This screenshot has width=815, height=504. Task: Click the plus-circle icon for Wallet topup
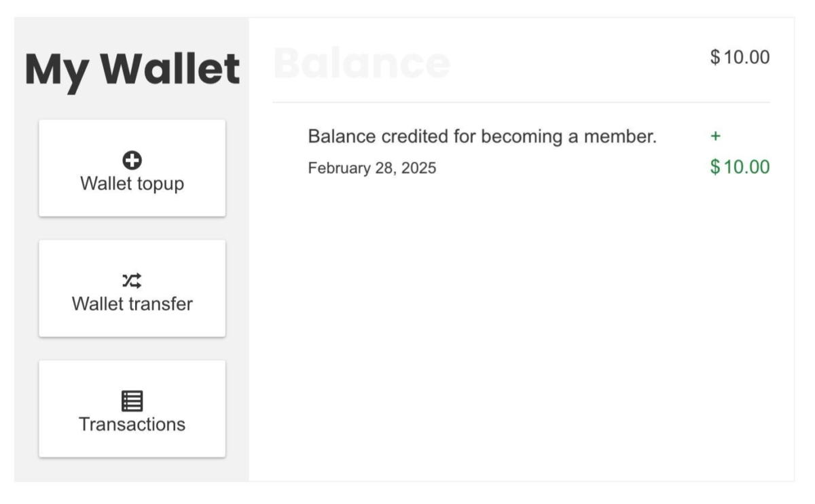point(132,160)
